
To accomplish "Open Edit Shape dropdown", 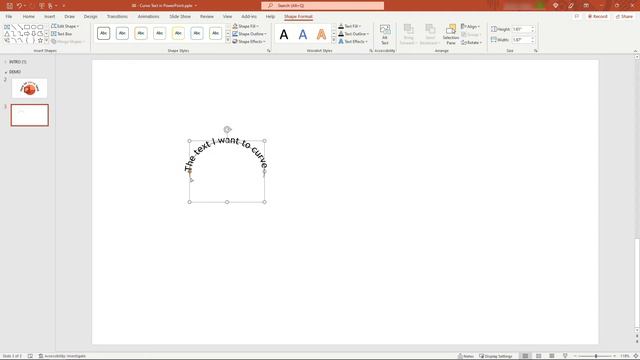I will [x=65, y=26].
